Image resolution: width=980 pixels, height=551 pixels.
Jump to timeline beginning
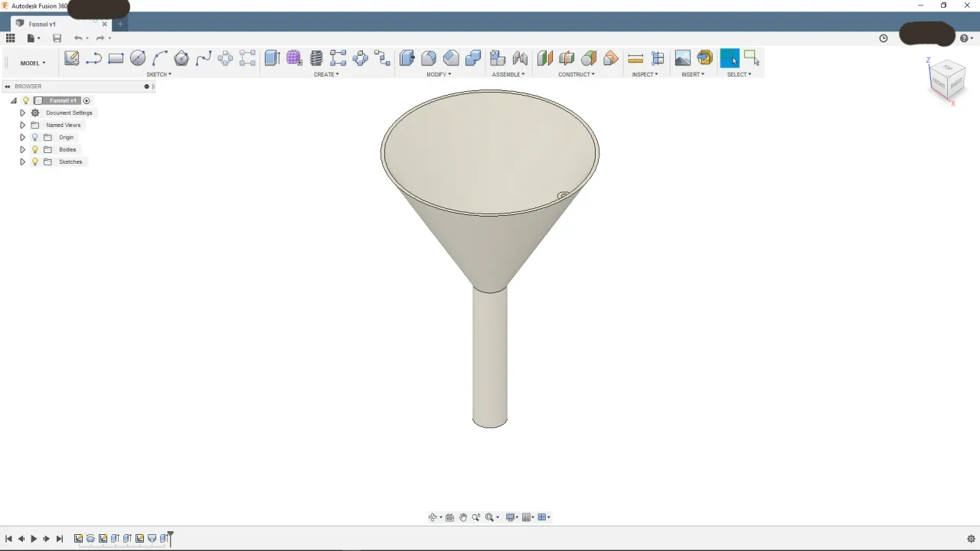[x=8, y=539]
